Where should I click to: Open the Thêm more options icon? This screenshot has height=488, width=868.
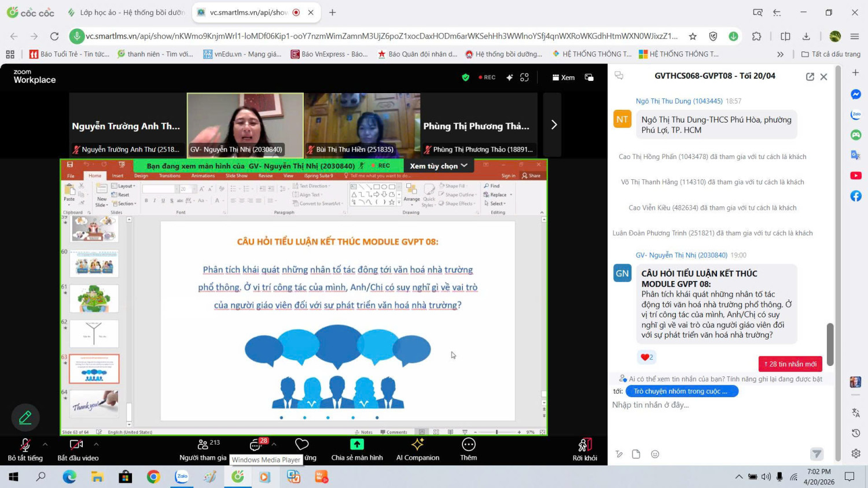pyautogui.click(x=468, y=448)
